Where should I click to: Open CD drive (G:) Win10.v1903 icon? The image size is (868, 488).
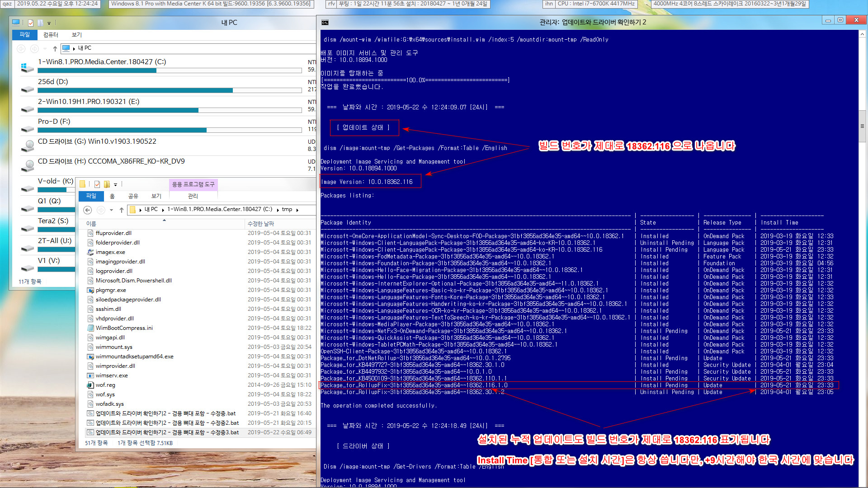tap(27, 146)
